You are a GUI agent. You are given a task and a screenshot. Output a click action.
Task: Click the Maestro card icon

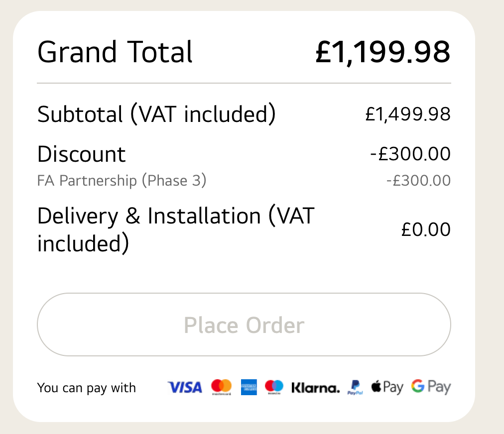(274, 387)
